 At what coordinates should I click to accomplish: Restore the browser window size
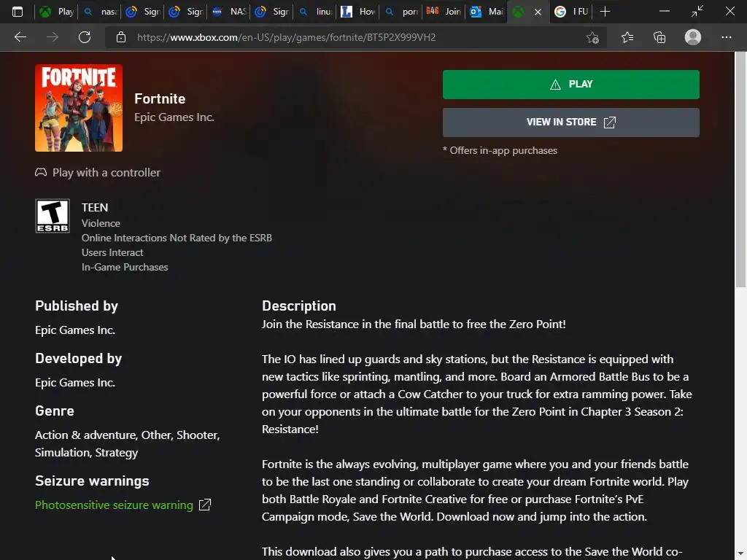pos(697,12)
